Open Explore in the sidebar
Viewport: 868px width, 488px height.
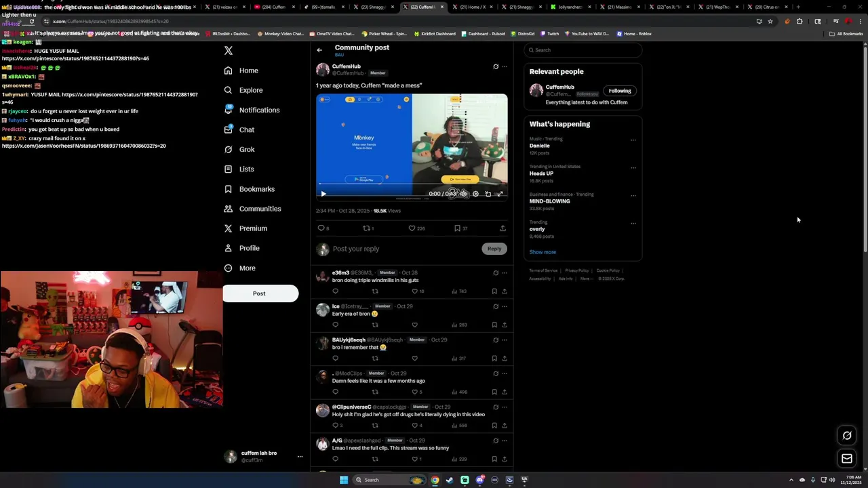click(243, 90)
